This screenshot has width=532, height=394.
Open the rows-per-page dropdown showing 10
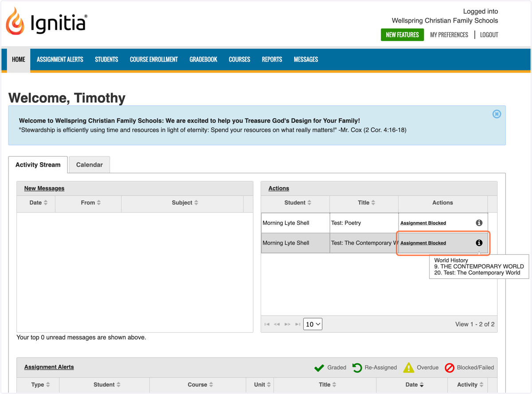pyautogui.click(x=313, y=324)
